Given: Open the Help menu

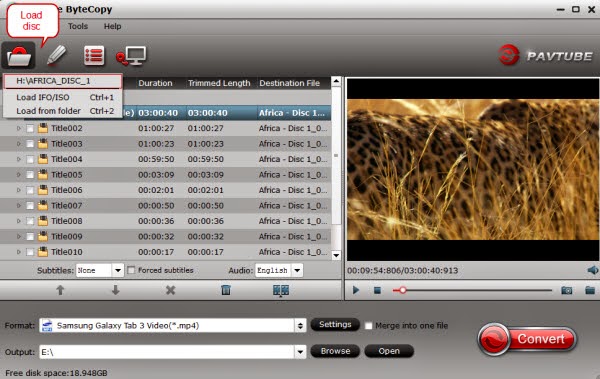Looking at the screenshot, I should tap(112, 26).
